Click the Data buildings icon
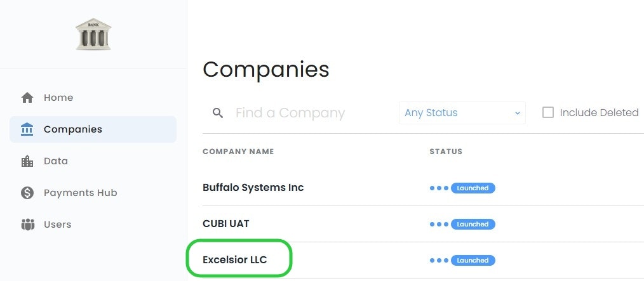Screen dimensions: 644x281 [27, 161]
